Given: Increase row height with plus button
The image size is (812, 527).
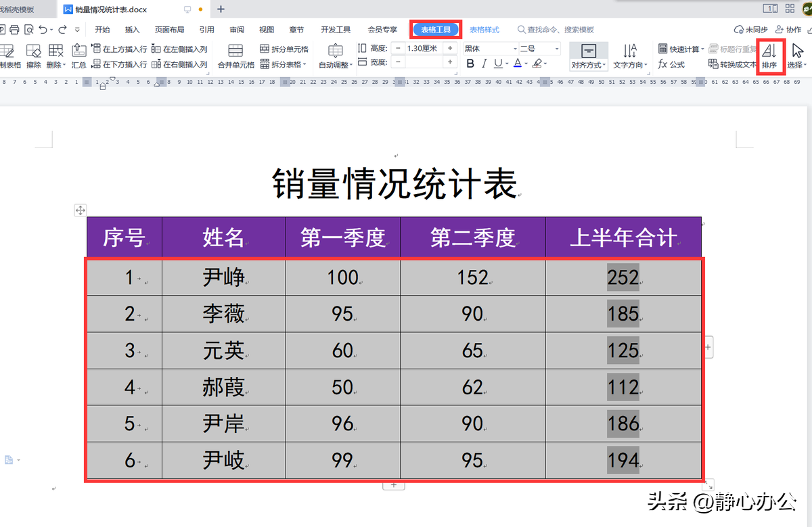Looking at the screenshot, I should click(x=451, y=49).
